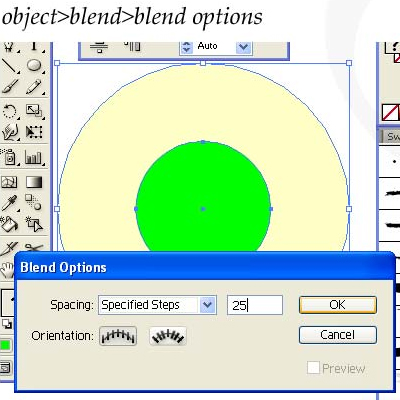Click the distribute spacing icon in top panel
This screenshot has width=400, height=400.
pos(132,46)
